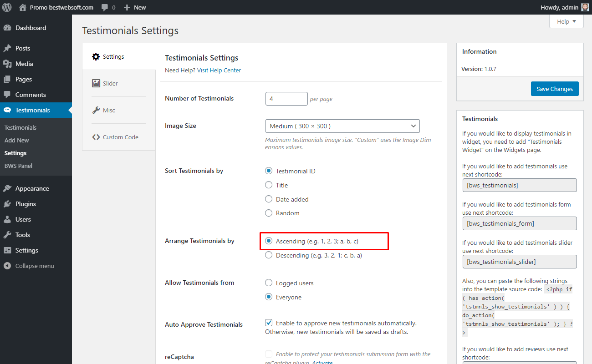Viewport: 592px width, 364px height.
Task: Select Title sort option
Action: click(269, 185)
